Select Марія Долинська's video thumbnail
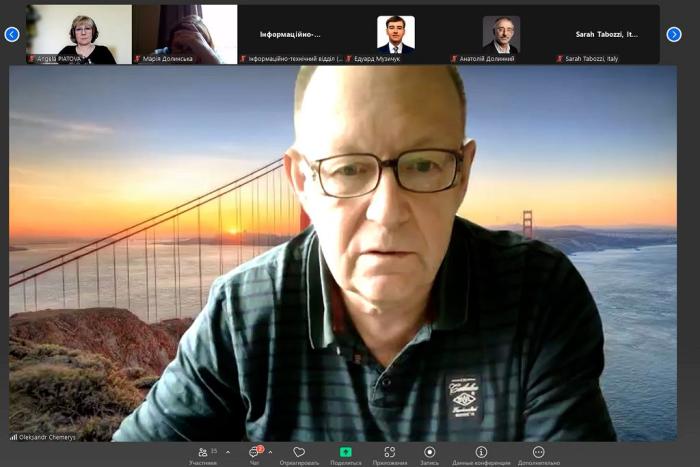 [x=184, y=32]
